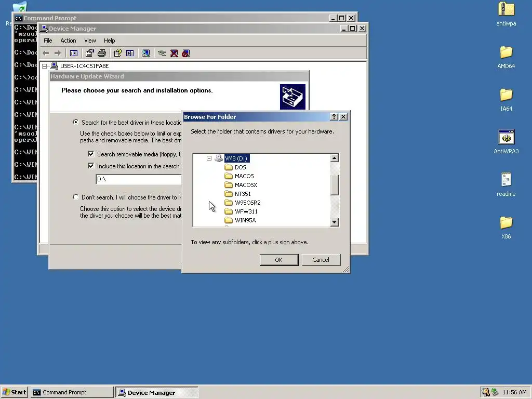Open the AMD64 desktop folder
532x399 pixels.
506,57
